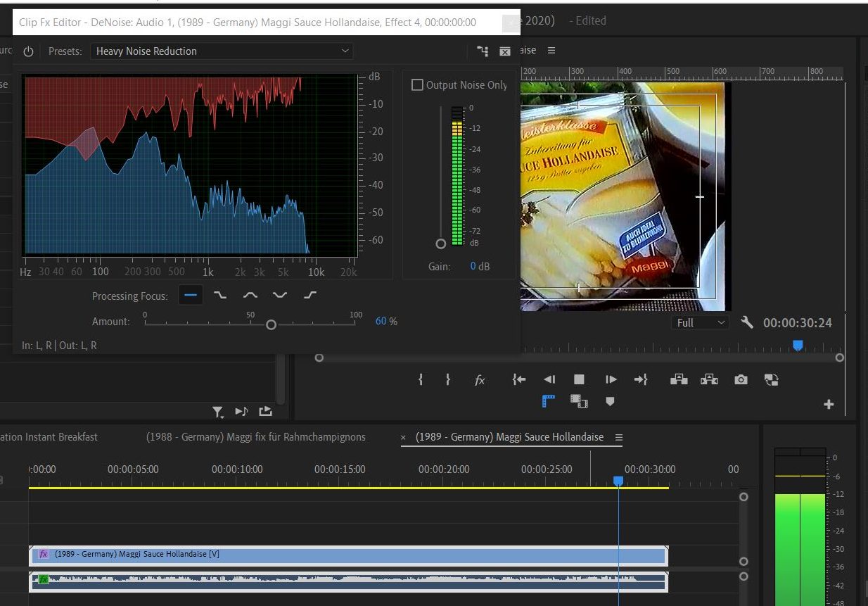
Task: Click the Gain value 0 dB
Action: pos(480,267)
